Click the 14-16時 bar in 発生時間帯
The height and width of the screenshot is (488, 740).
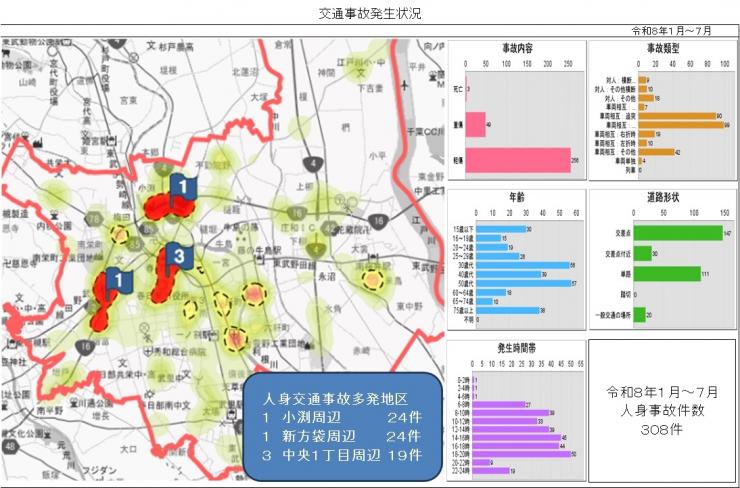coord(516,438)
